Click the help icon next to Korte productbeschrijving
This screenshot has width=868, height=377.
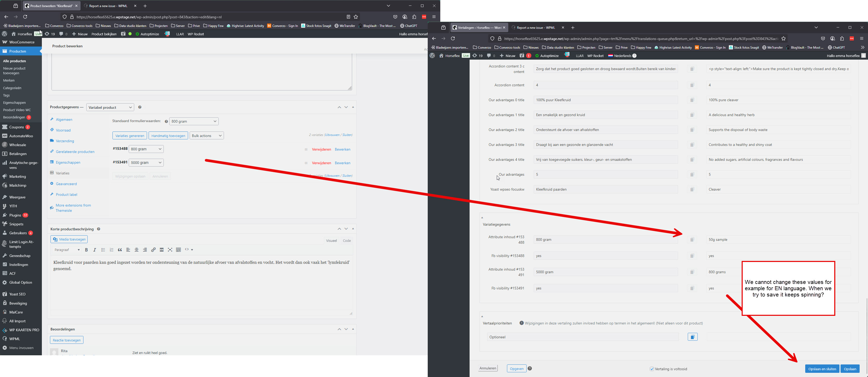(99, 229)
